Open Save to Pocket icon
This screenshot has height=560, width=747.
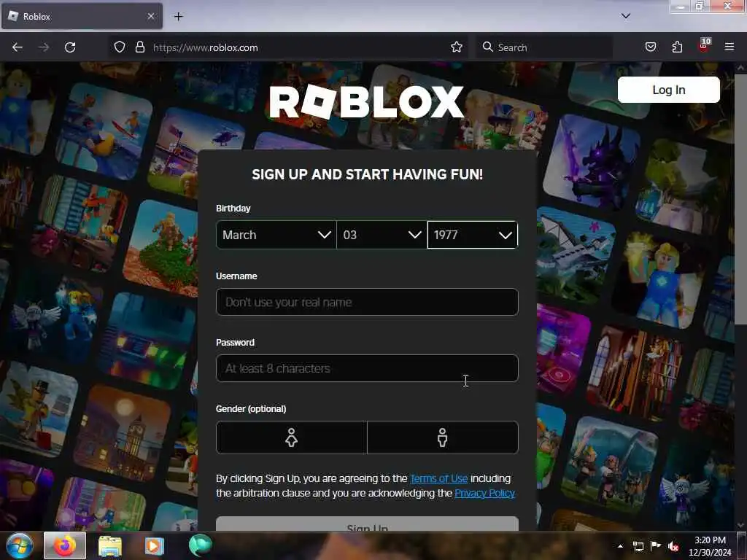(x=651, y=47)
